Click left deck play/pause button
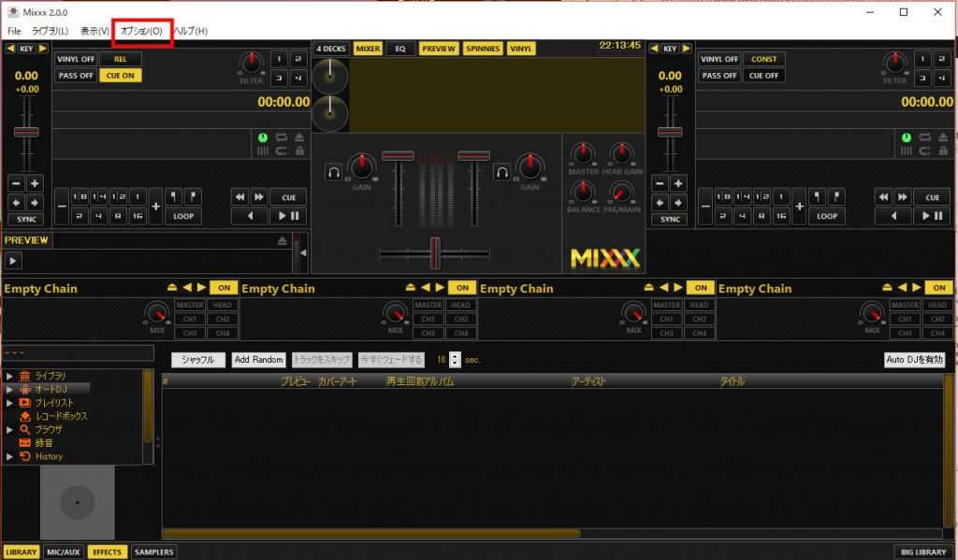Screen dimensions: 958x560 click(288, 216)
